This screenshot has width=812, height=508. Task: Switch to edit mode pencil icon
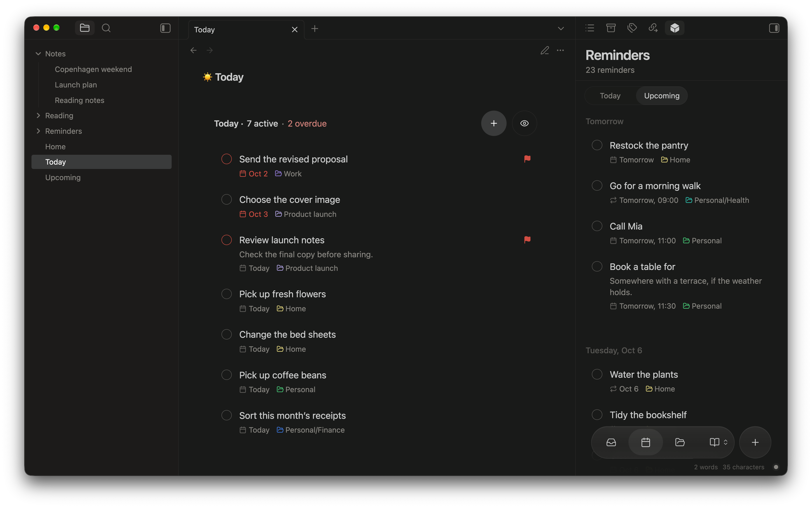tap(545, 50)
